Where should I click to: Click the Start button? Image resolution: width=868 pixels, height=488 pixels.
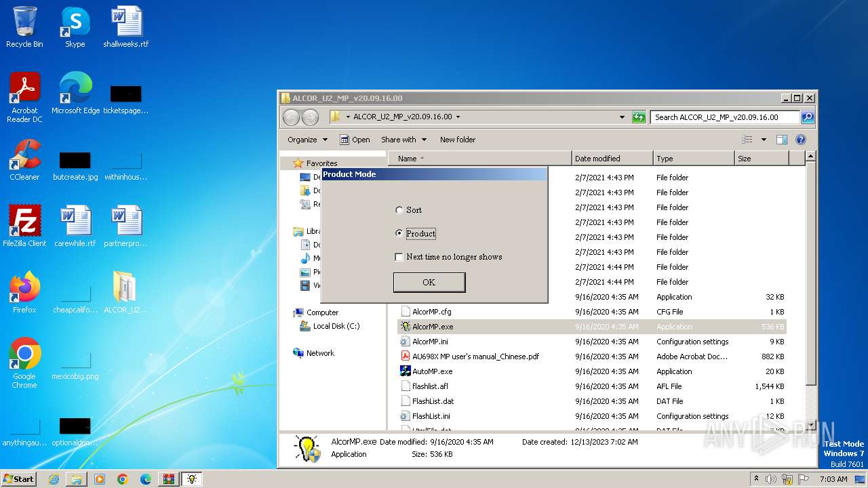[x=19, y=479]
